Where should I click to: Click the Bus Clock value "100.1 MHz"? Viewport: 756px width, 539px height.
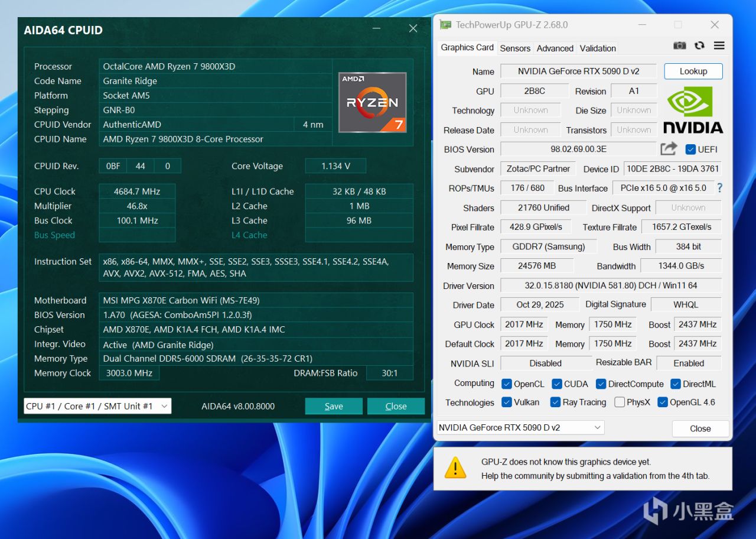click(137, 220)
